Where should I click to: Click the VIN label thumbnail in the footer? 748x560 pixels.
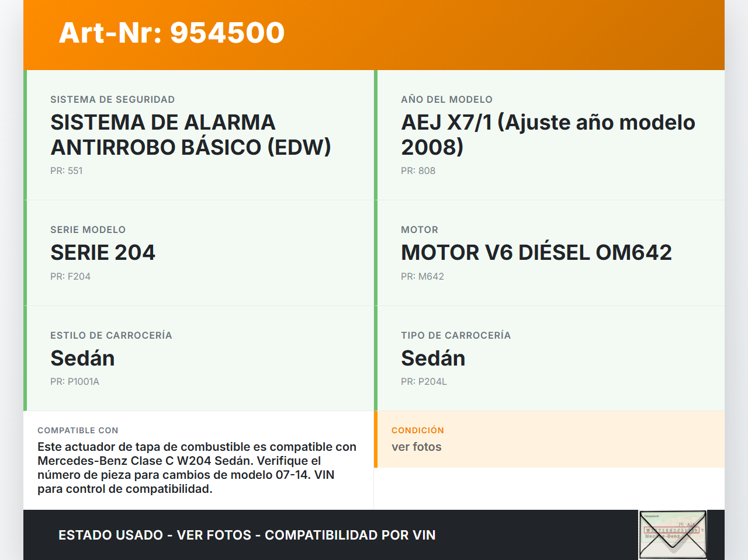coord(673,534)
